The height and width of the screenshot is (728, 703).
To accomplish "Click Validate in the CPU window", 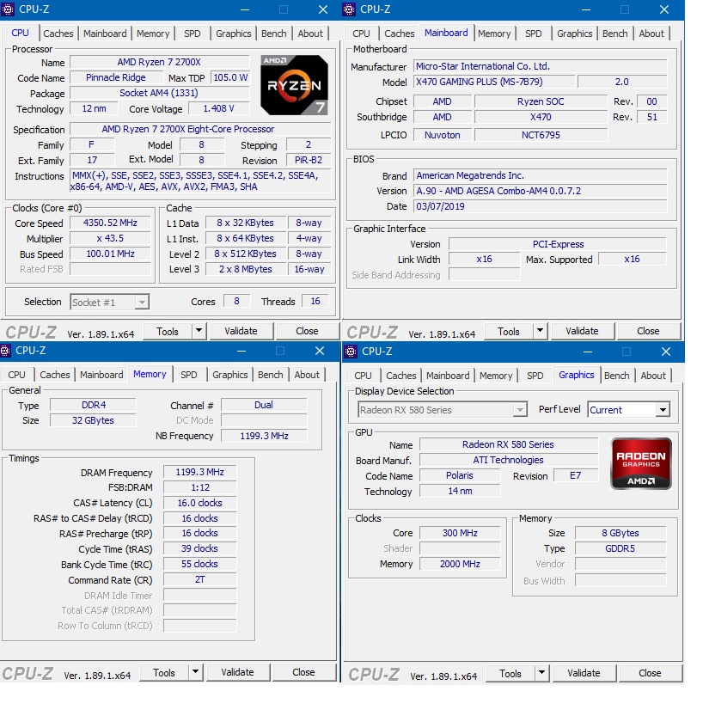I will (241, 331).
